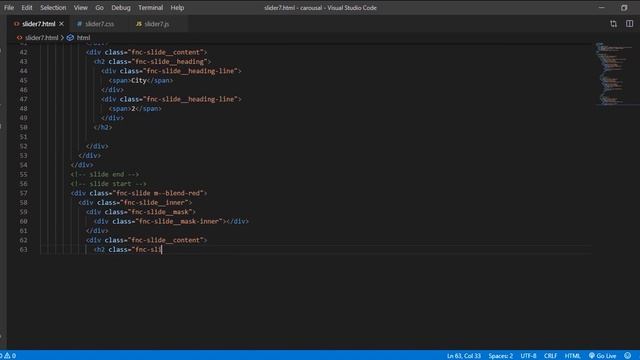This screenshot has width=640, height=360.
Task: Click slider7.html in the breadcrumb
Action: click(41, 38)
